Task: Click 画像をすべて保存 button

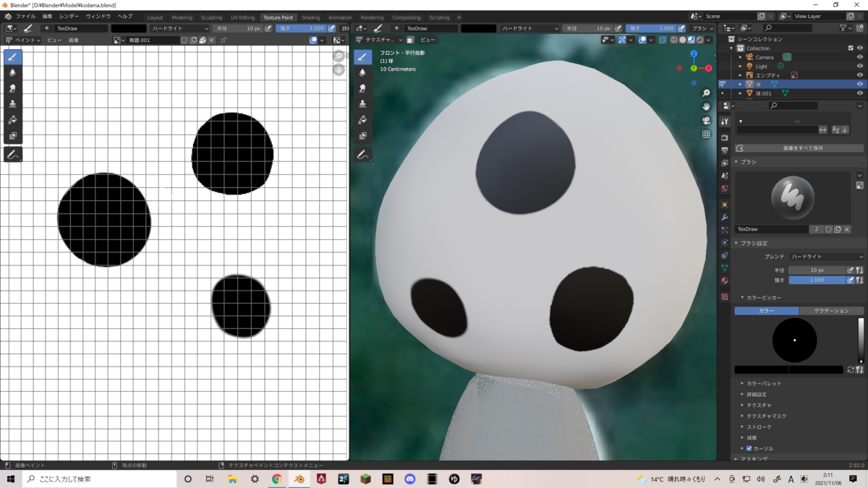Action: point(799,148)
